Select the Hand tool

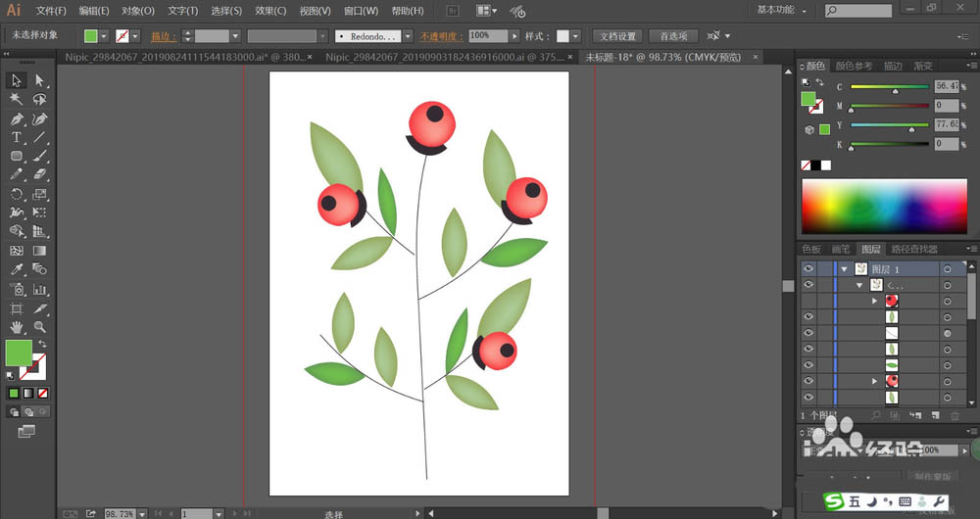[17, 327]
